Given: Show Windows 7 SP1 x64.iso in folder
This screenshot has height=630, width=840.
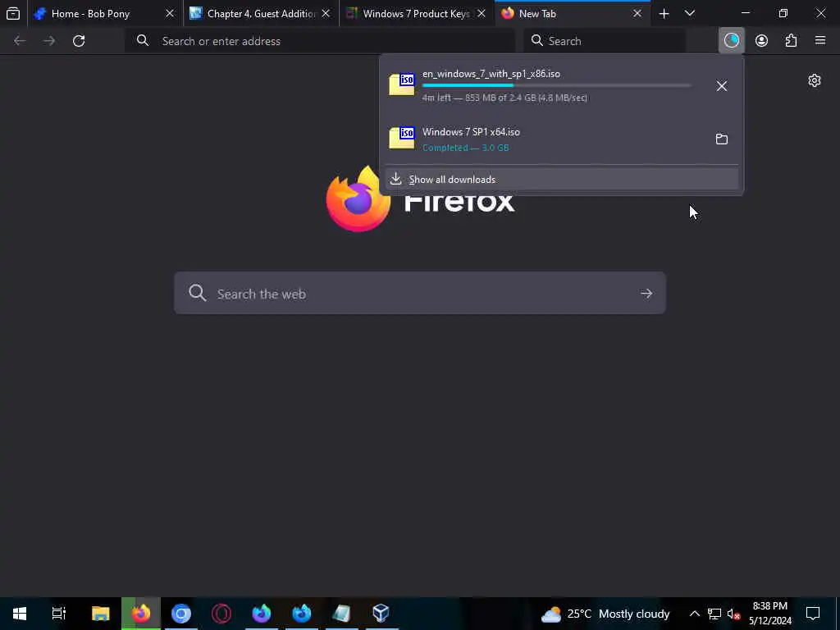Looking at the screenshot, I should coord(722,139).
